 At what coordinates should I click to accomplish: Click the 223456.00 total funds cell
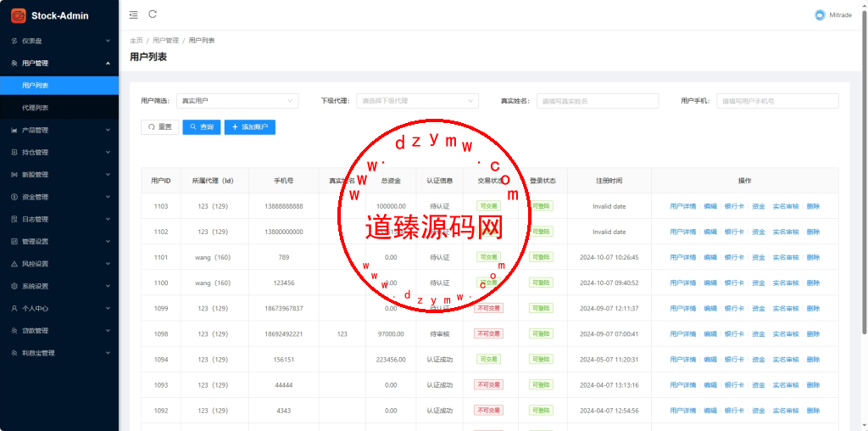(x=391, y=359)
